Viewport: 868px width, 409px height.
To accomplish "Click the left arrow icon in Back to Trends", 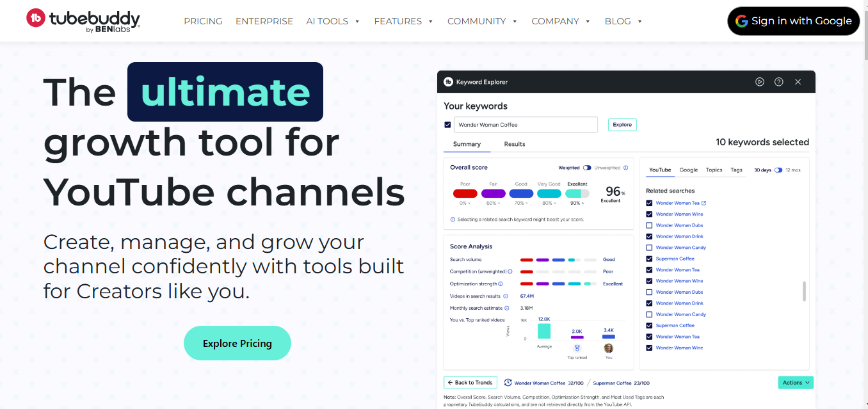I will (x=450, y=383).
